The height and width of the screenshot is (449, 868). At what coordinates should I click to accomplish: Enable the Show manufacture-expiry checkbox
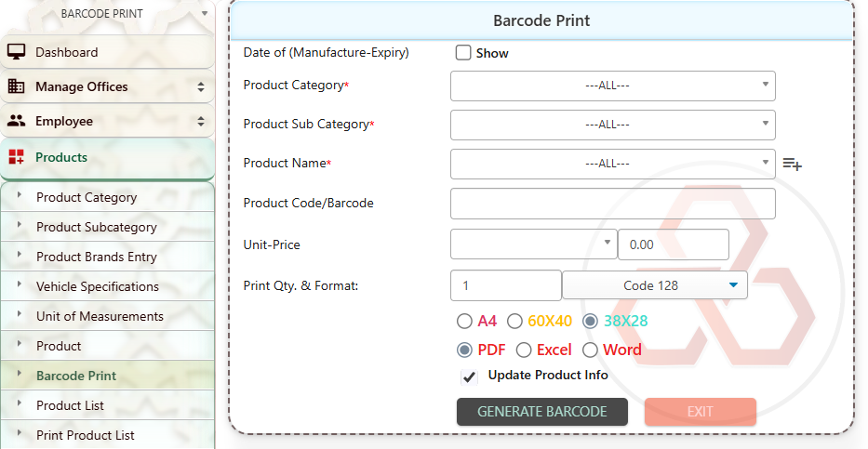[x=463, y=53]
